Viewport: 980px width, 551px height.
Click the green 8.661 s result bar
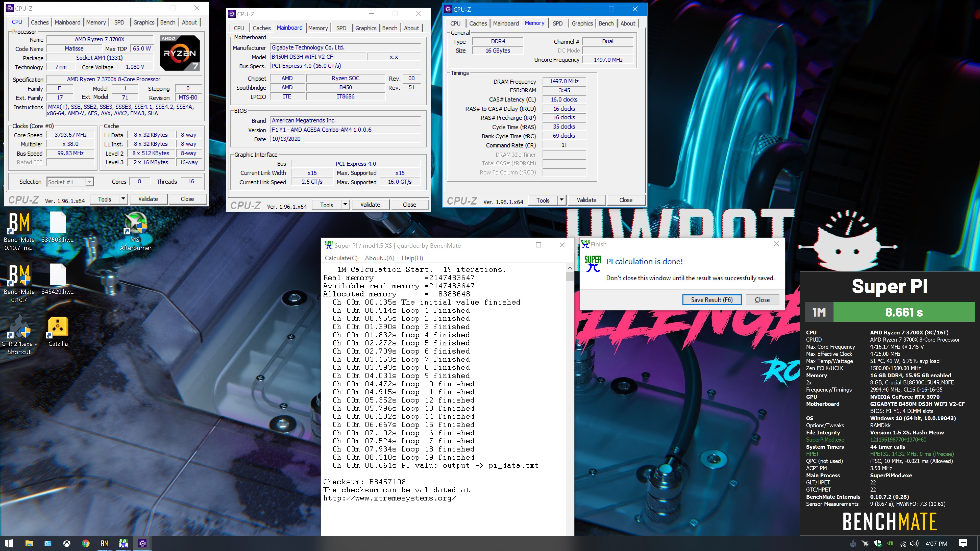click(x=904, y=312)
